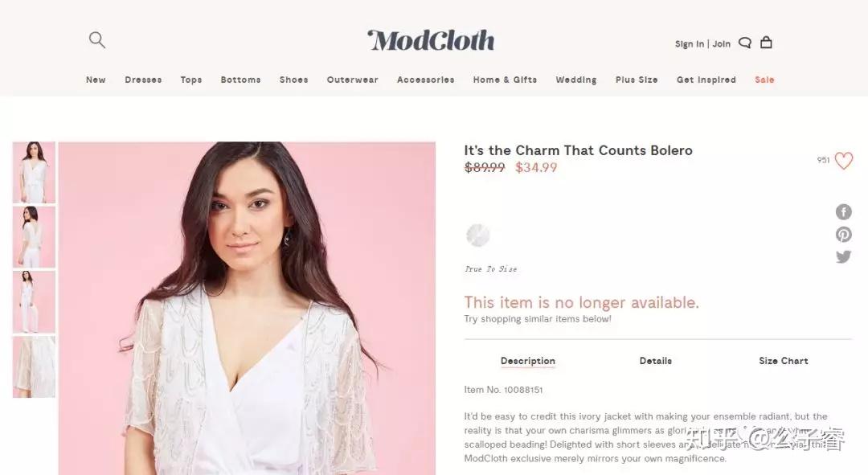Screen dimensions: 868x475
Task: Open the Plus Size menu
Action: click(637, 80)
